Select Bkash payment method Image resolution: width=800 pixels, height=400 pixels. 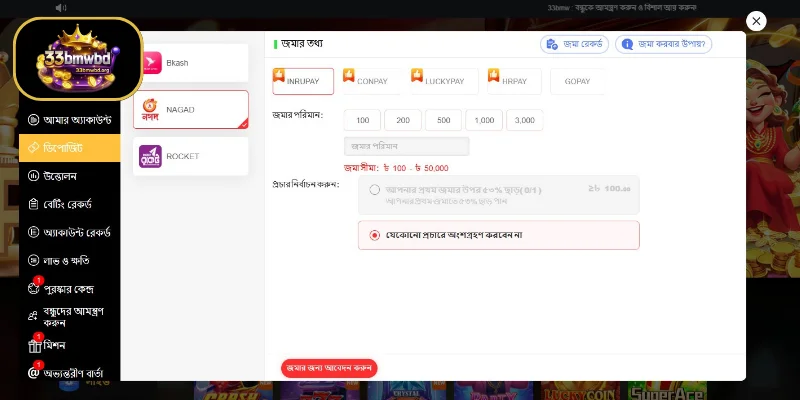(x=191, y=63)
